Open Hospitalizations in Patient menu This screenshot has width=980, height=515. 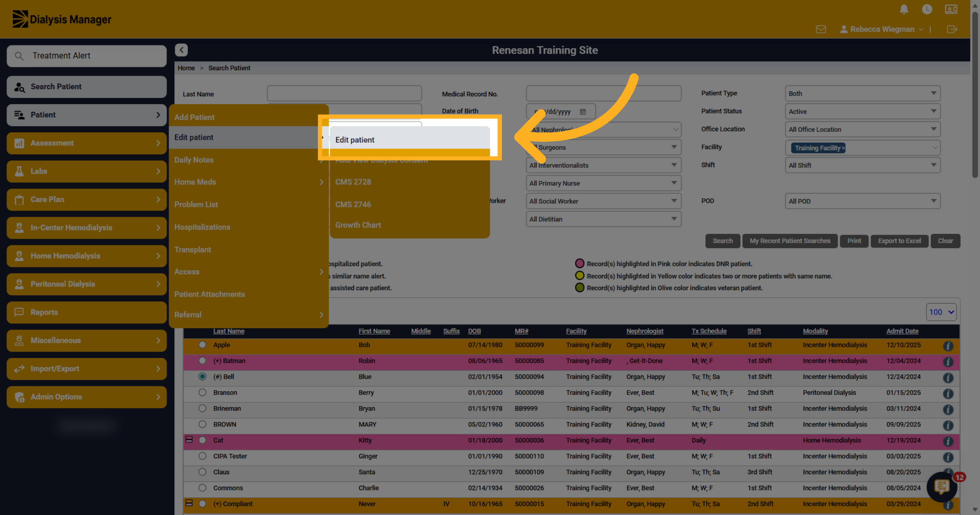click(202, 227)
